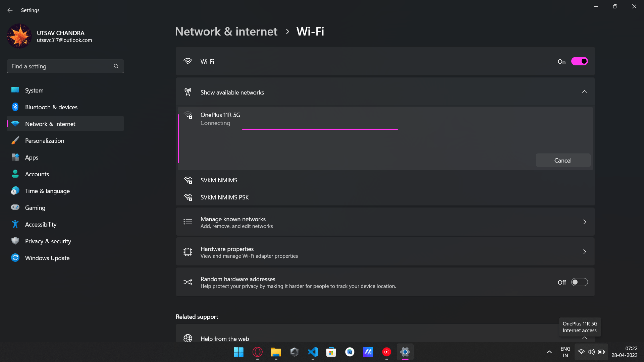The height and width of the screenshot is (362, 644).
Task: Click the Microsoft Store taskbar icon
Action: coord(331,352)
